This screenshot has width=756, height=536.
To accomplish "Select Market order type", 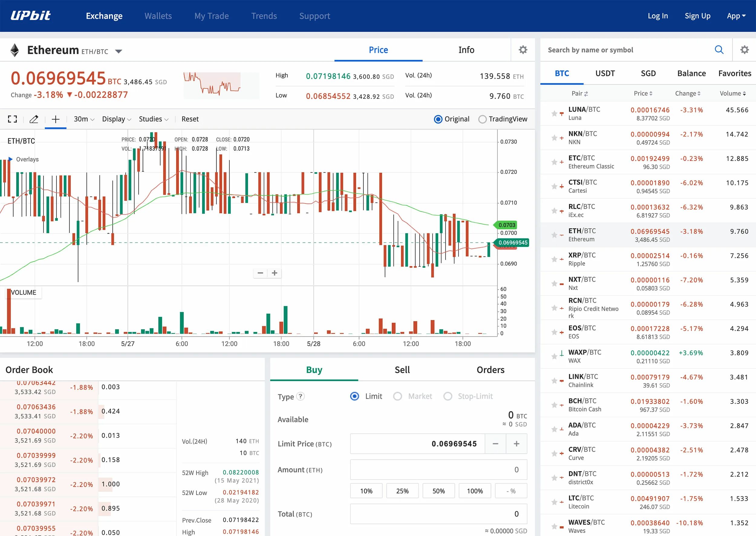I will (x=398, y=396).
